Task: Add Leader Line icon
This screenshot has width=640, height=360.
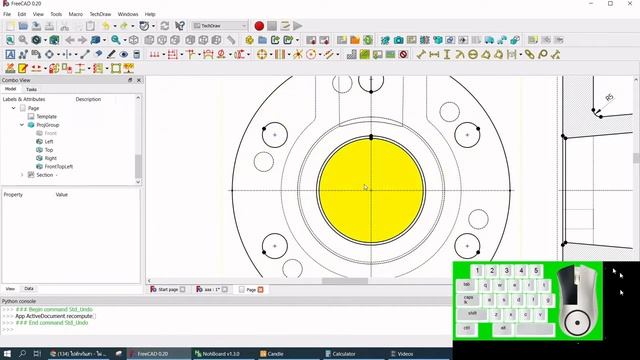Action: 23,54
